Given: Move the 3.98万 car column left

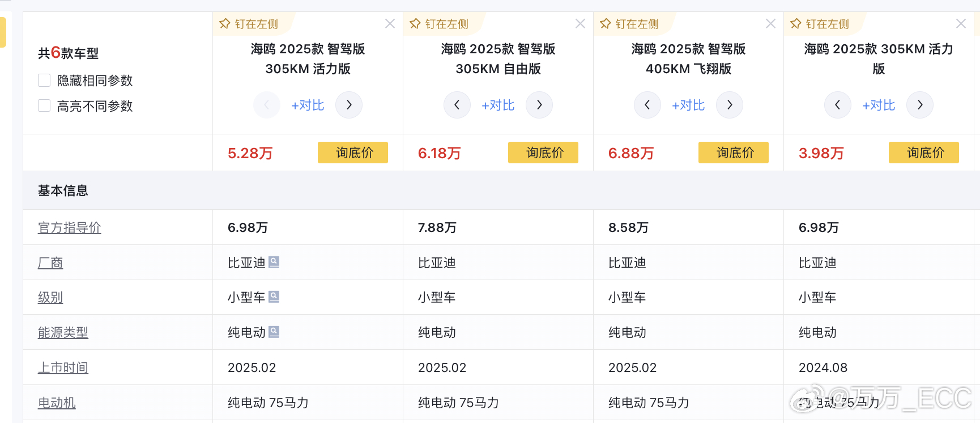Looking at the screenshot, I should [838, 105].
